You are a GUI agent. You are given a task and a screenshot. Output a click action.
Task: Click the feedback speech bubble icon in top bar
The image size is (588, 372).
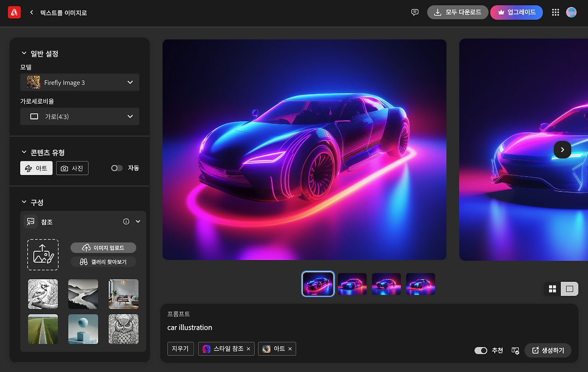pyautogui.click(x=415, y=12)
